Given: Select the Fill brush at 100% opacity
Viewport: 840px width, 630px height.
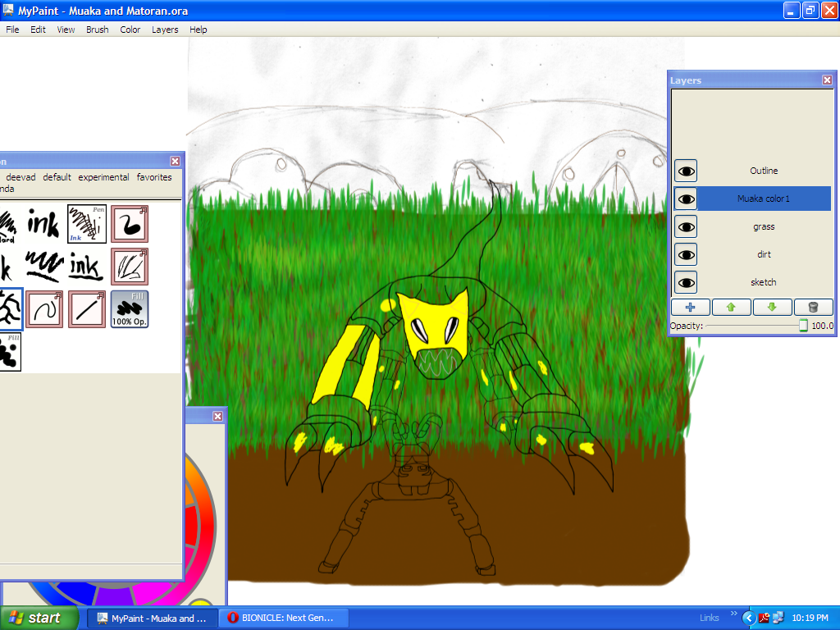Looking at the screenshot, I should click(x=130, y=309).
